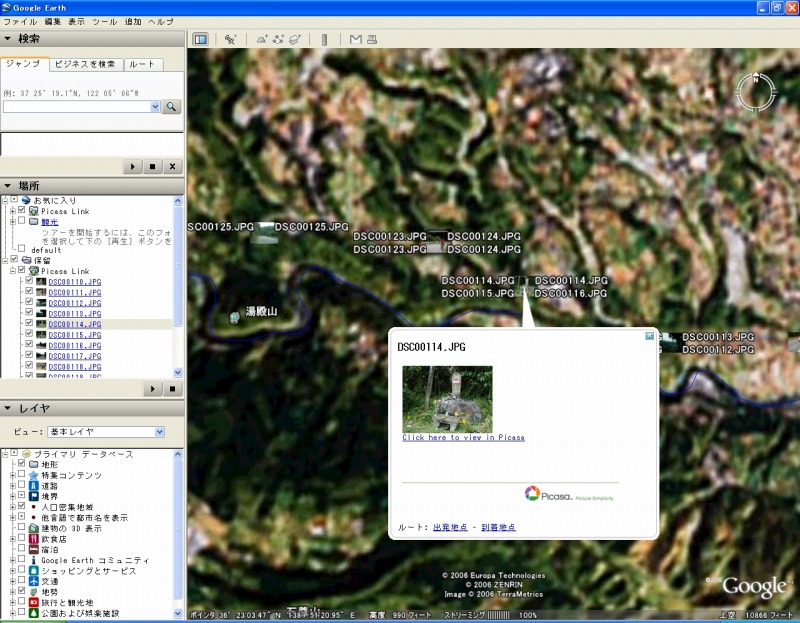Click the add image overlay toolbar icon

pyautogui.click(x=295, y=39)
